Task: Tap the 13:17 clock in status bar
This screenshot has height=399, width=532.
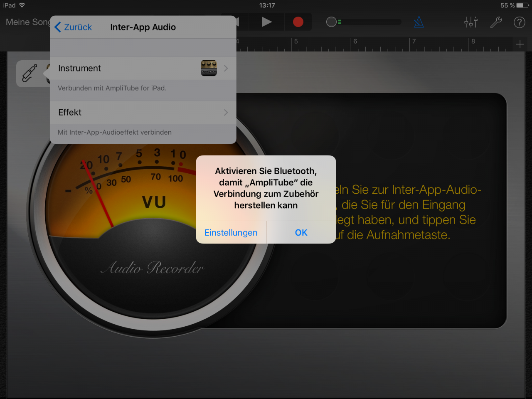Action: [267, 5]
